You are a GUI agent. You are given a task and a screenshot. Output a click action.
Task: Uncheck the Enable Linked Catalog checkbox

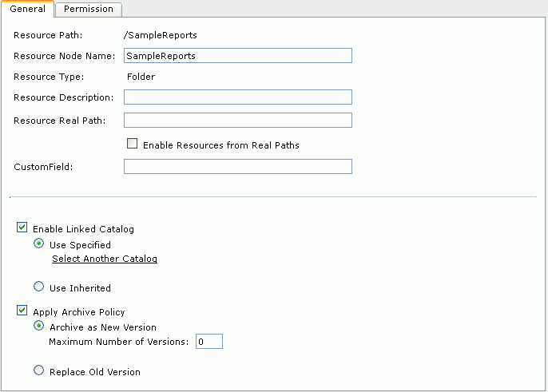click(x=22, y=227)
